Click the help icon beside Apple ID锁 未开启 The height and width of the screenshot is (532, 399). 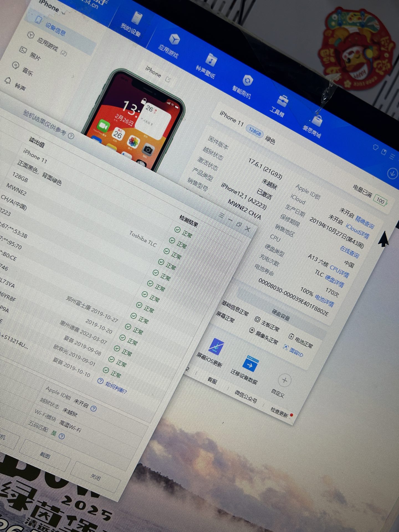pos(94,408)
